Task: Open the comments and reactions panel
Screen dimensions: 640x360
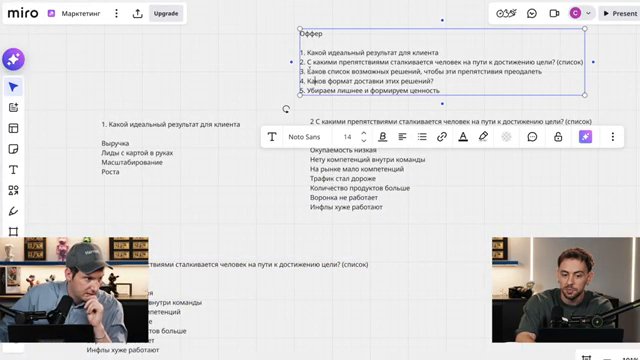Action: click(532, 13)
